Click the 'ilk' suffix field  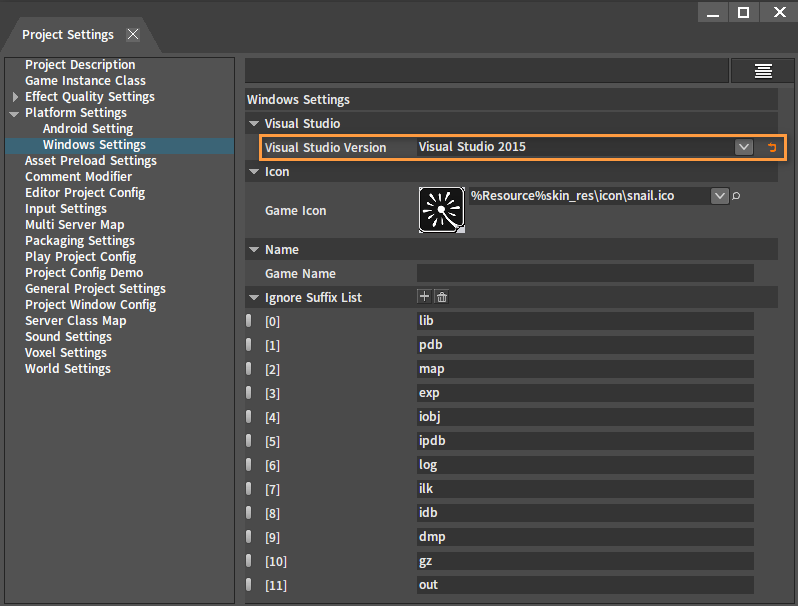(x=585, y=489)
